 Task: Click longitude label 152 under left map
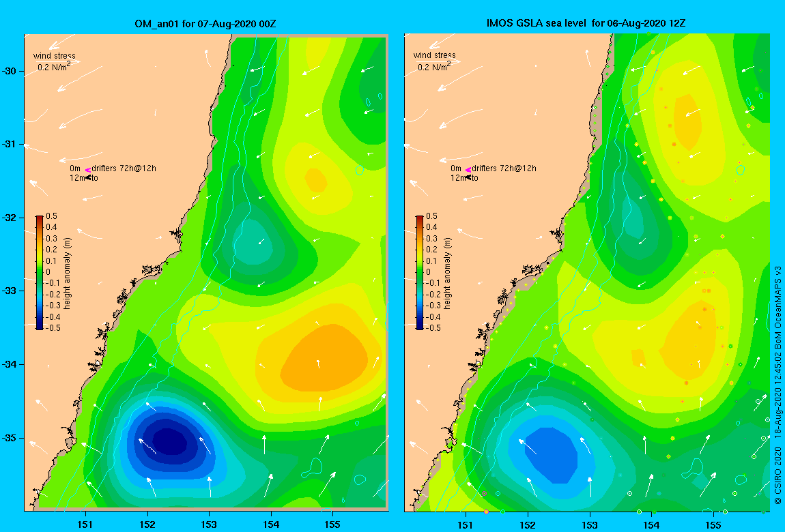click(147, 524)
